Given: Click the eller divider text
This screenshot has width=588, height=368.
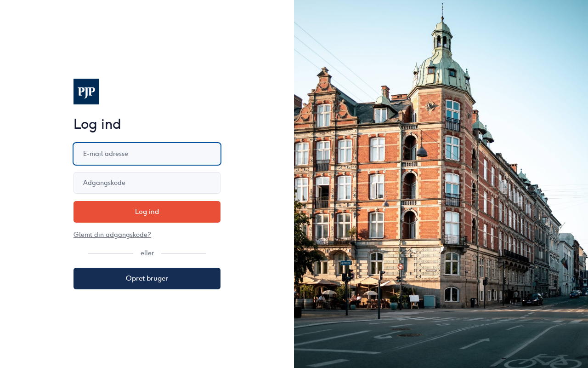Looking at the screenshot, I should point(147,253).
